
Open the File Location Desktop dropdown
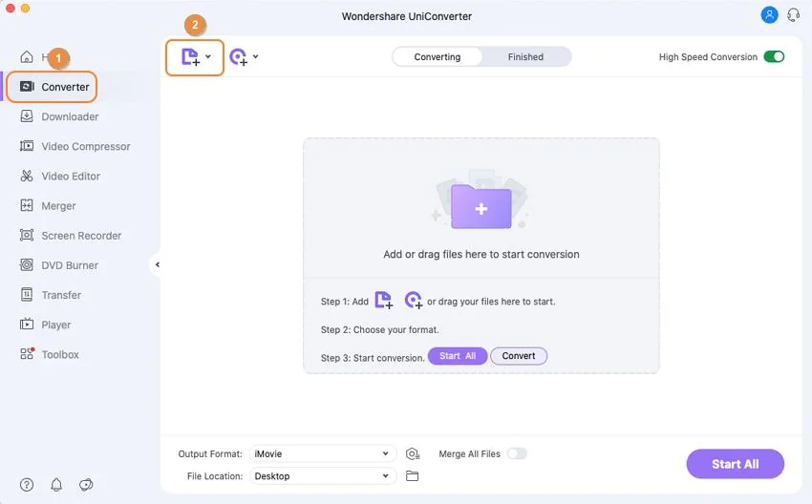[323, 476]
